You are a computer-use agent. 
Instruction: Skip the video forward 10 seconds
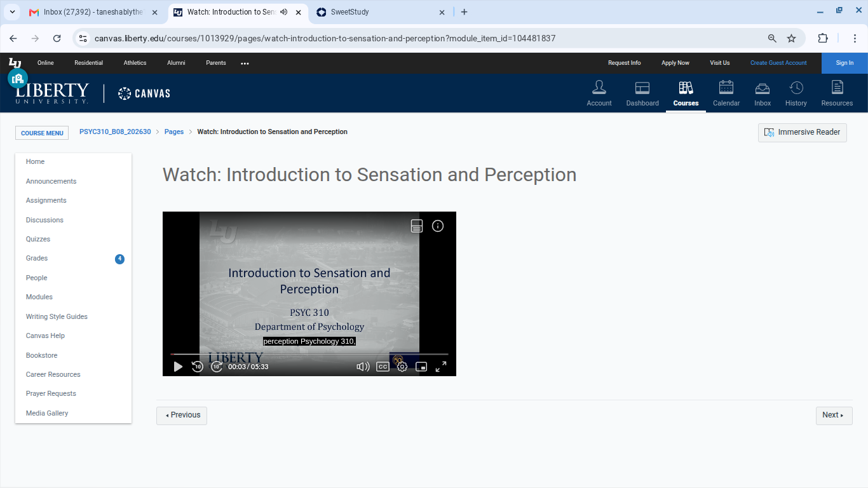click(x=217, y=367)
